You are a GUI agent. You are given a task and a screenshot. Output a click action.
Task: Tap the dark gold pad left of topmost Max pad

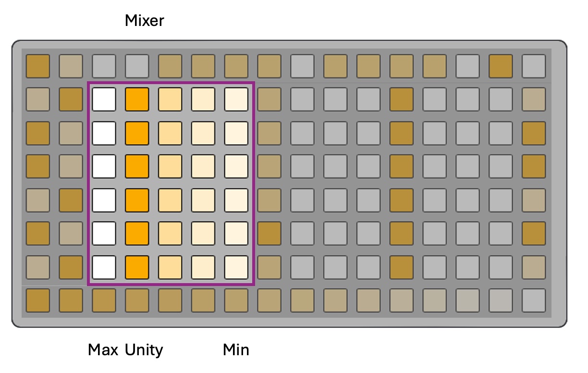pyautogui.click(x=71, y=99)
